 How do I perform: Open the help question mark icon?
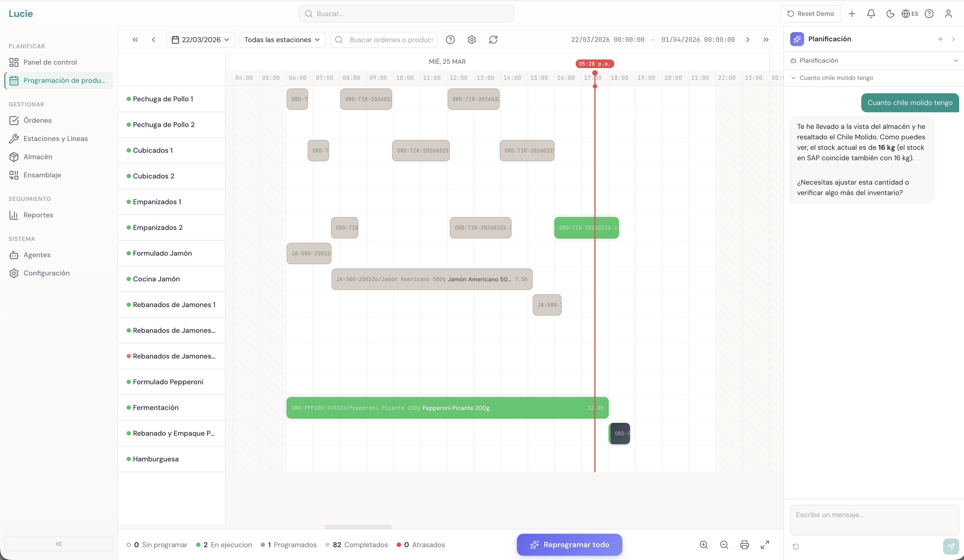click(x=929, y=14)
